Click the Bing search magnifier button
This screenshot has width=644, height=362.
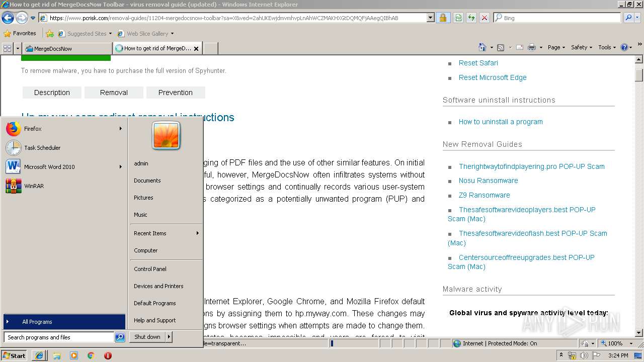pyautogui.click(x=628, y=18)
